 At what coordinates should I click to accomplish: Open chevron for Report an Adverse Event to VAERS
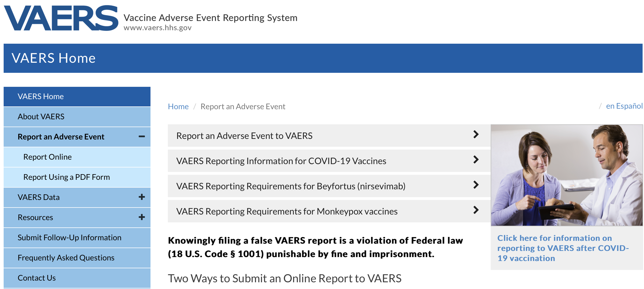click(x=476, y=134)
